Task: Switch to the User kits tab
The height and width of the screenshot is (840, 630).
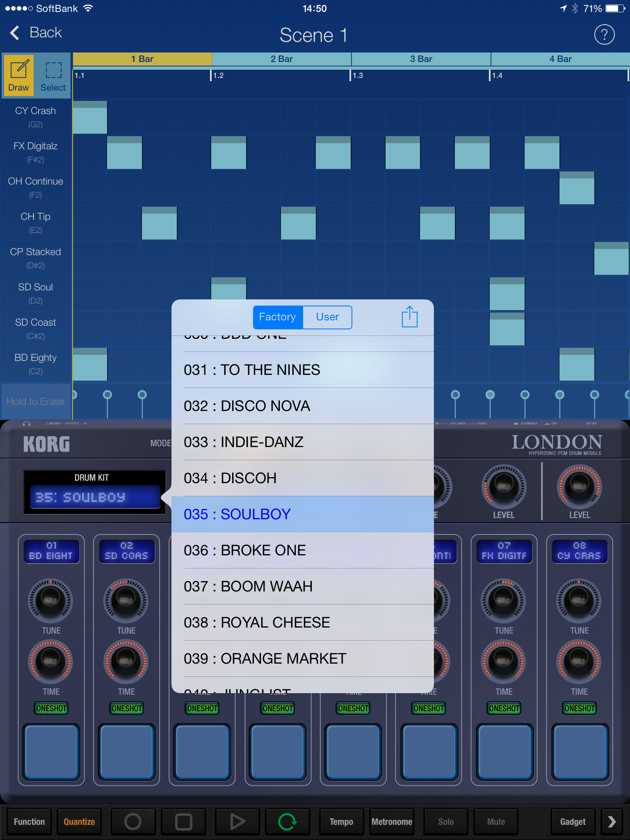Action: (327, 317)
